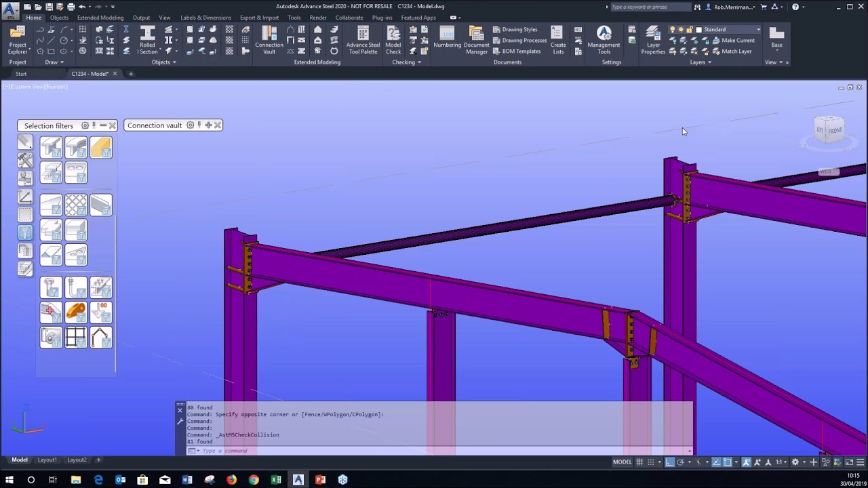Toggle 2D Object Snap in the status bar
The image size is (868, 488).
click(x=727, y=462)
